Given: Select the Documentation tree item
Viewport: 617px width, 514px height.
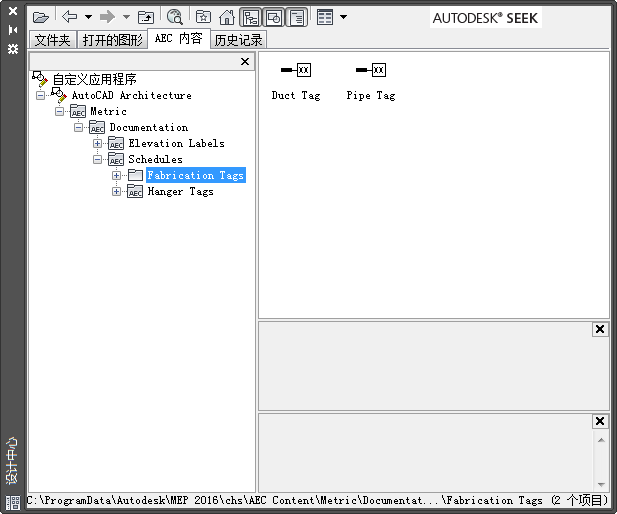Looking at the screenshot, I should (x=149, y=128).
